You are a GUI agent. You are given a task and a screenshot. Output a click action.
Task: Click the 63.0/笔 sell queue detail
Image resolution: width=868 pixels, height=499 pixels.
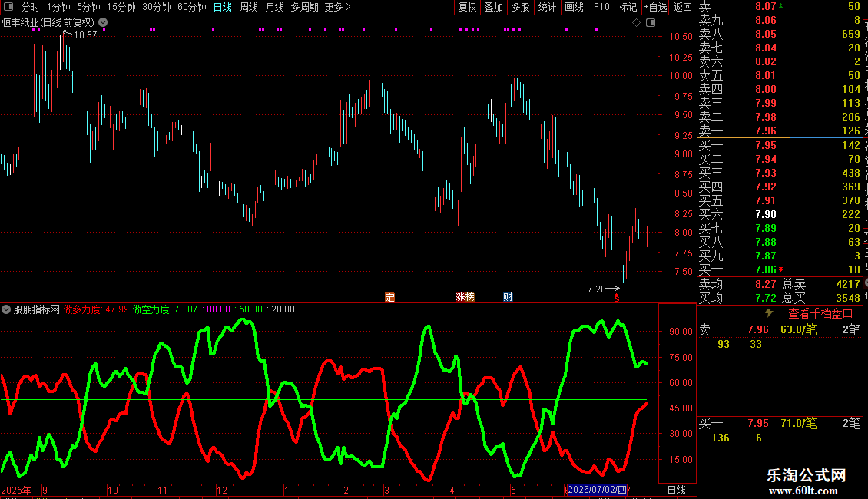[799, 329]
